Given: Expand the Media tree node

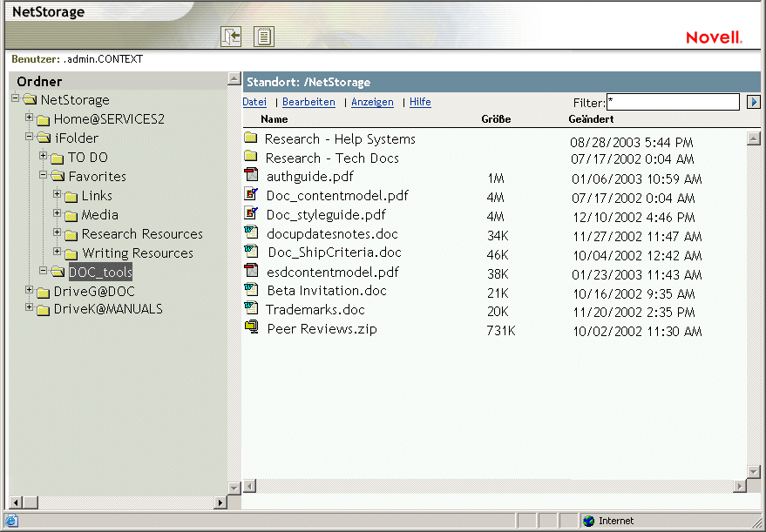Looking at the screenshot, I should click(x=58, y=212).
